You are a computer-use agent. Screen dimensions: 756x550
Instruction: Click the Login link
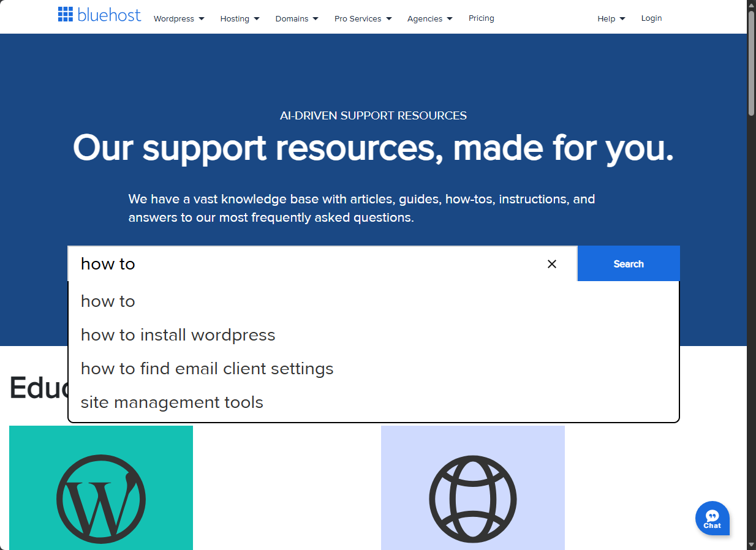(x=651, y=18)
